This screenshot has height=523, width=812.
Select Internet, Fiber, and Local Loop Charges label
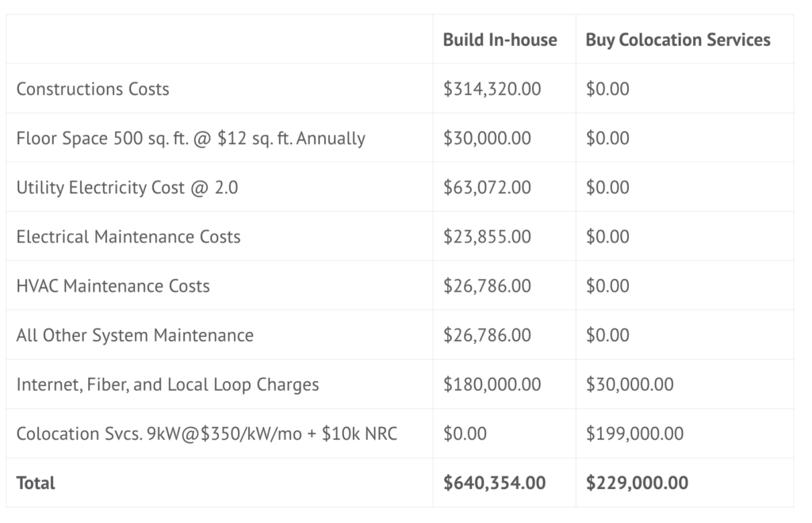(x=167, y=384)
